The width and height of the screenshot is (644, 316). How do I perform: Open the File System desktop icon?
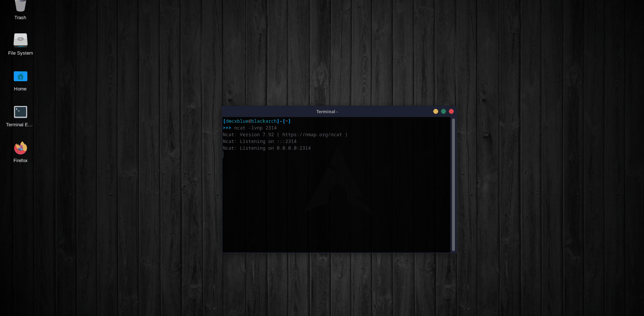21,40
